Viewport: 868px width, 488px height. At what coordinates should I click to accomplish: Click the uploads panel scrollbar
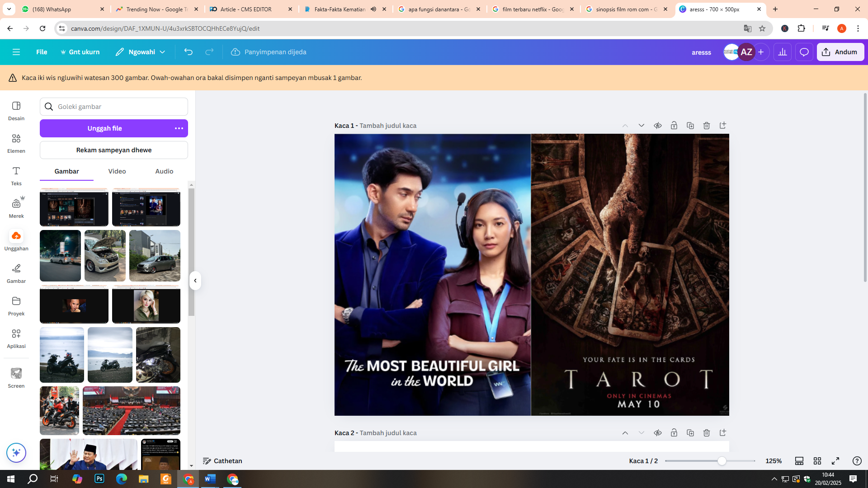tap(191, 252)
